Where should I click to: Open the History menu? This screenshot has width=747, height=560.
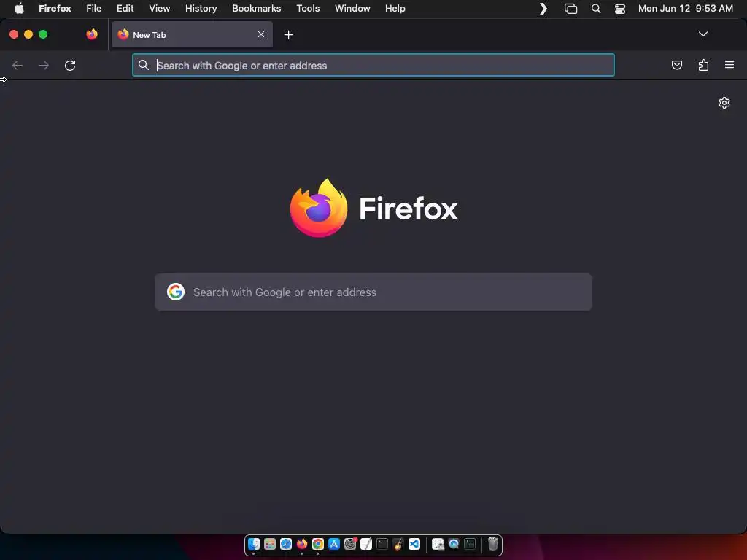201,8
